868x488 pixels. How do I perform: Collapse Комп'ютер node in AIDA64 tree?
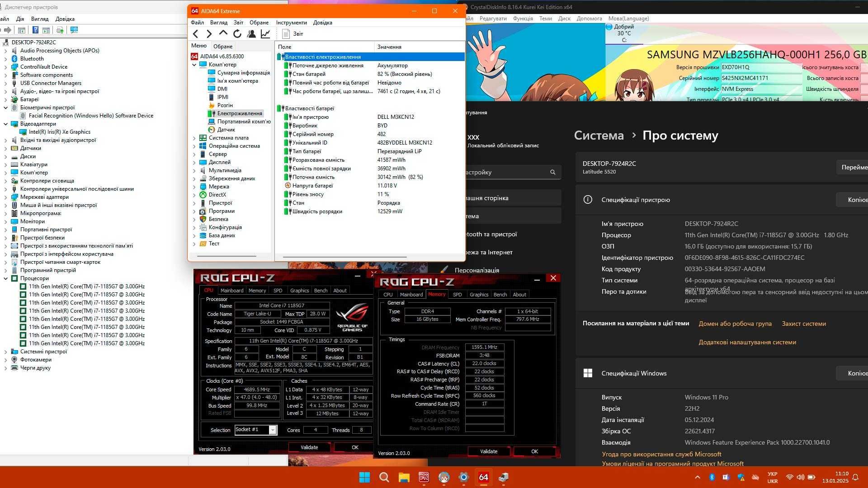click(194, 65)
